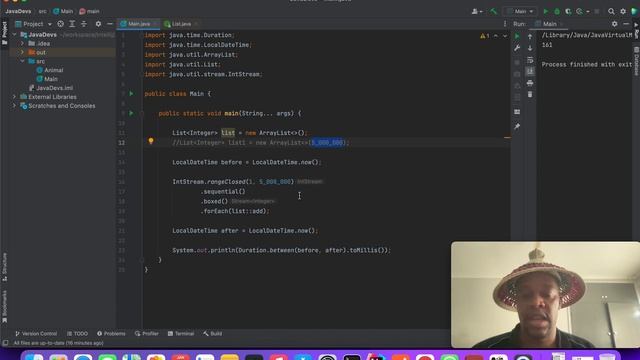The image size is (640, 360).
Task: Hide the Run tool window
Action: 626,24
